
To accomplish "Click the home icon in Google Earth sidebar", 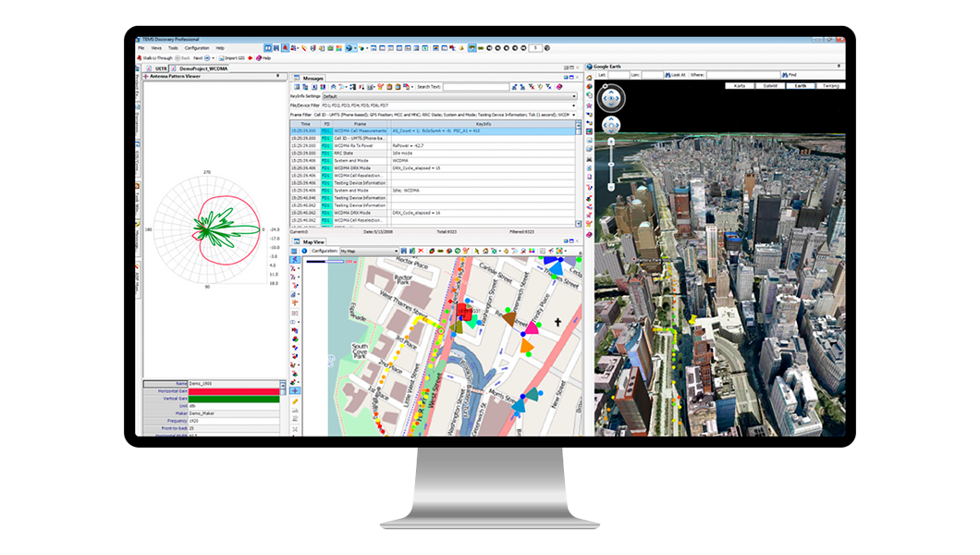I will point(589,78).
